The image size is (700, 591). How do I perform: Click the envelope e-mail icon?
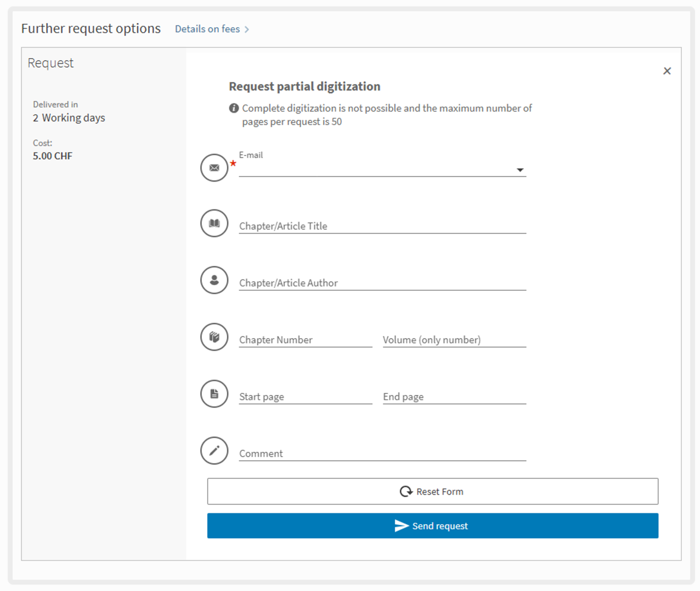tap(214, 168)
